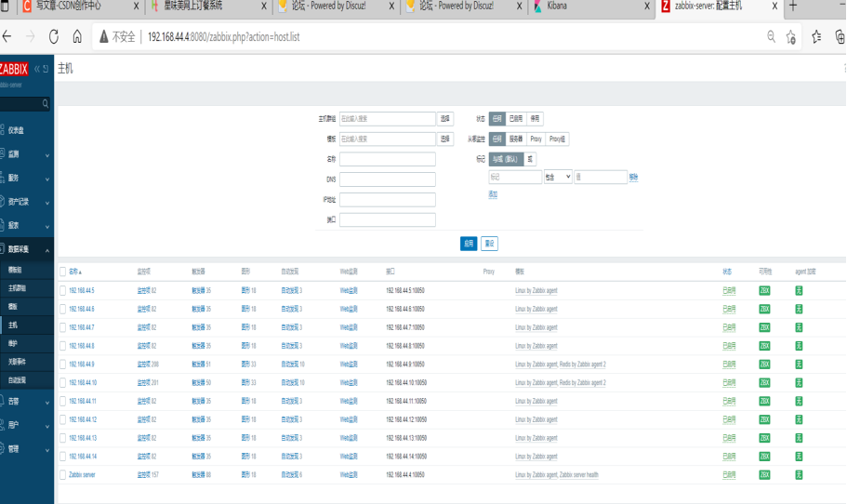Tick the checkbox for Zabbix server host
847x504 pixels.
(x=62, y=475)
